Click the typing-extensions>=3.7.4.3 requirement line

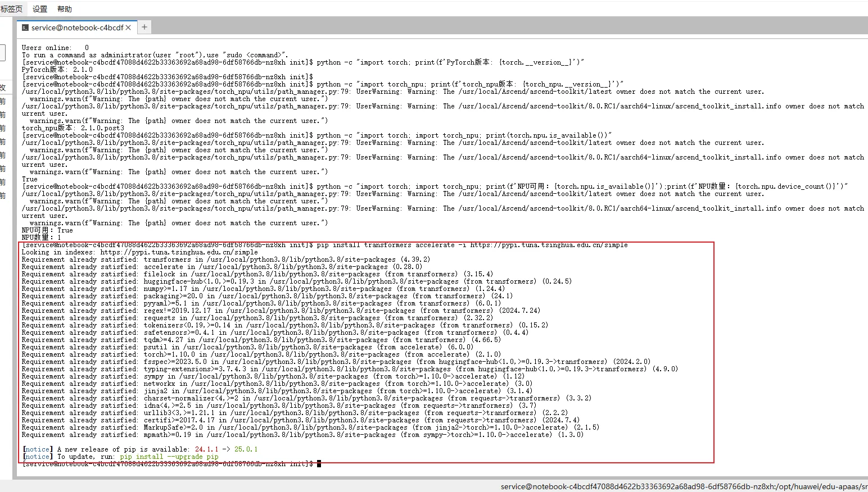coord(350,369)
